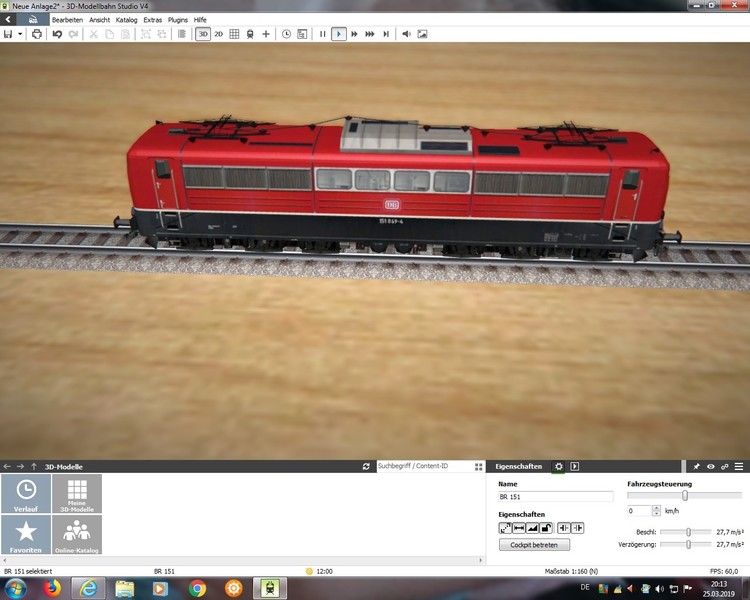Open the Favoriten catalog tile
750x600 pixels.
pos(26,535)
